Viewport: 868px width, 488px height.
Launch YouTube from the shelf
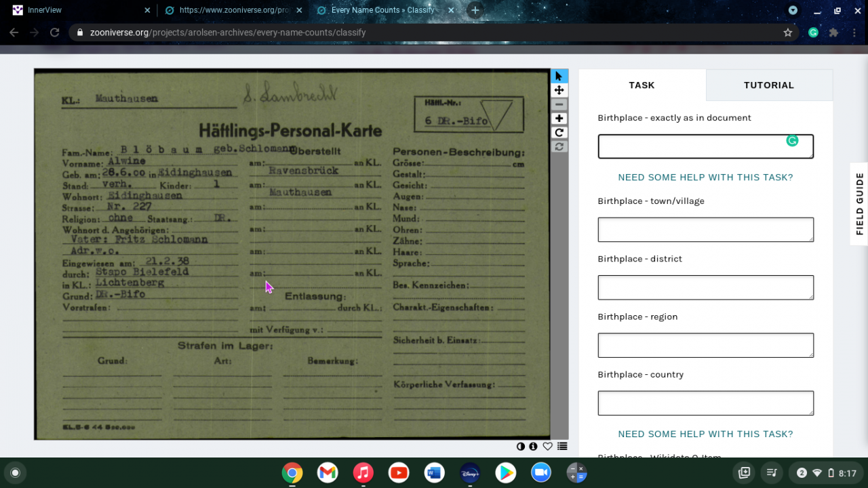click(x=399, y=472)
